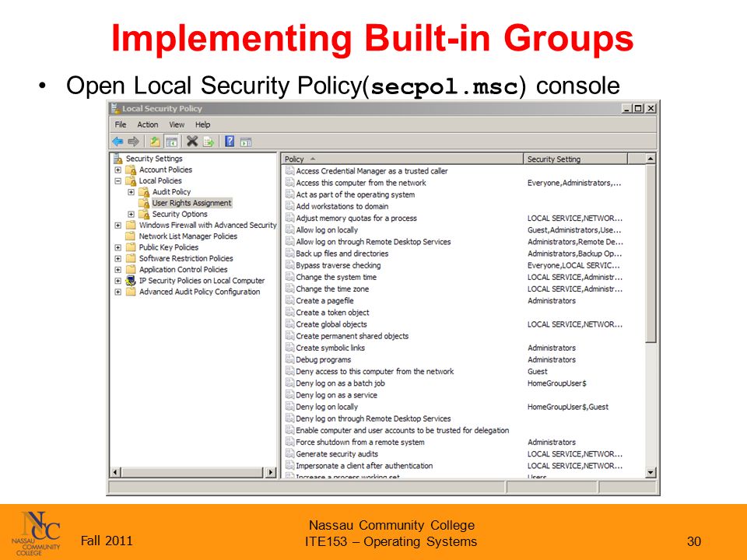Expand Advanced Audit Policy Configuration node

point(117,292)
